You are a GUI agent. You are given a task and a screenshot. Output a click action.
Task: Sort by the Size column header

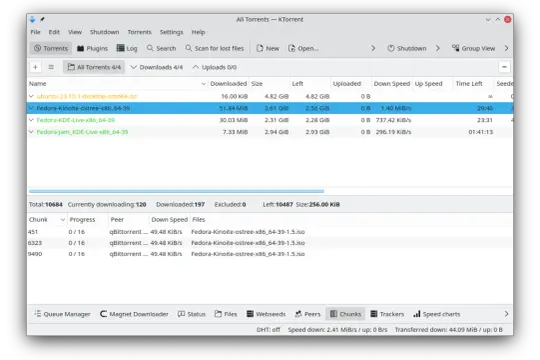click(x=269, y=84)
